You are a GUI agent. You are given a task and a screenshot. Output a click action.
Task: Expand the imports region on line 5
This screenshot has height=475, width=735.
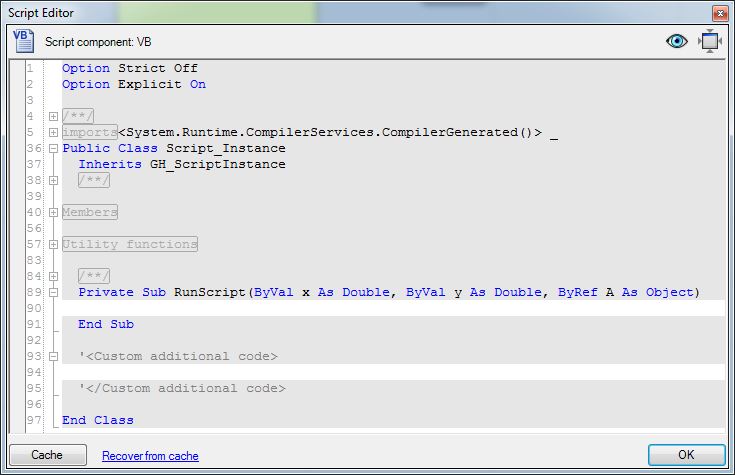(x=53, y=132)
